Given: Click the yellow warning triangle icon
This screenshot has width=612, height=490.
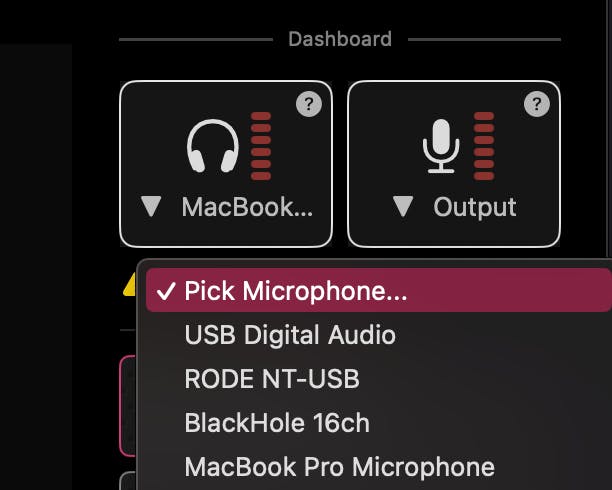Looking at the screenshot, I should pyautogui.click(x=130, y=287).
